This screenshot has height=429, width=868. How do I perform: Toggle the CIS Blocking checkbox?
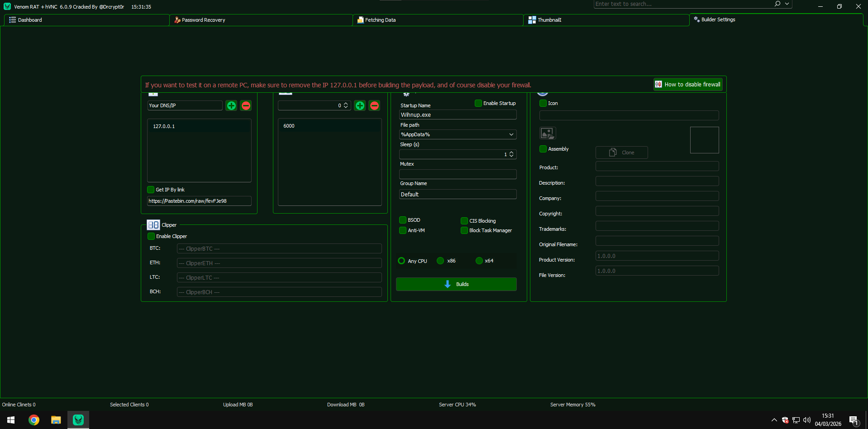coord(464,221)
